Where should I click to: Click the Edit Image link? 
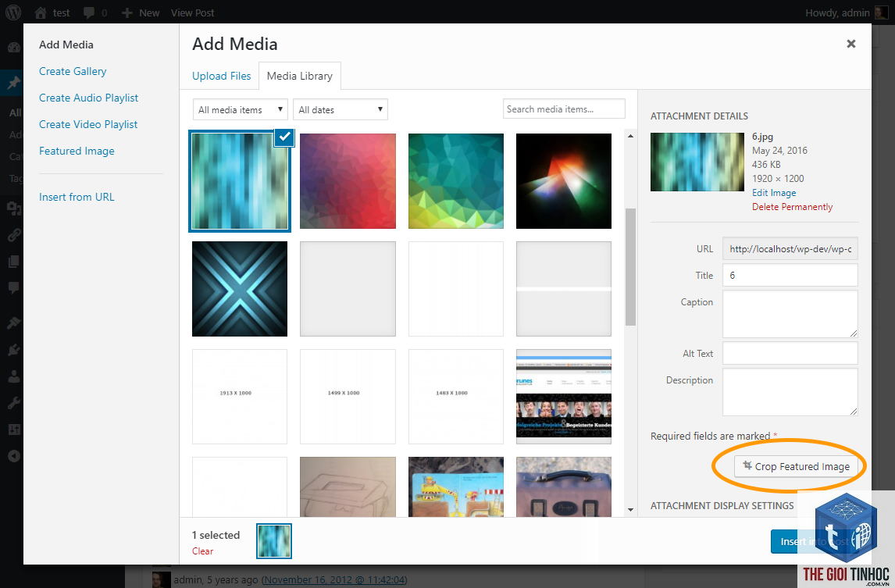click(x=773, y=193)
